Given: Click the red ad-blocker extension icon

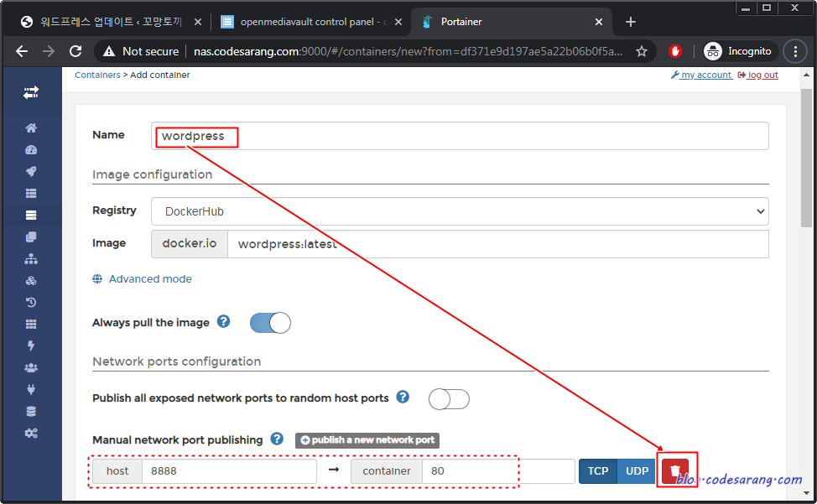Looking at the screenshot, I should [x=675, y=51].
